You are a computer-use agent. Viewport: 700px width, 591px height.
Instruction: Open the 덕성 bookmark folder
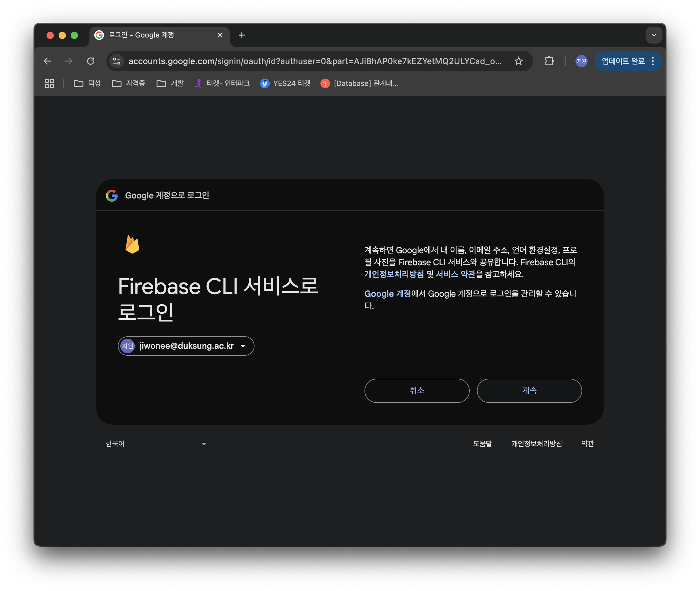pyautogui.click(x=87, y=83)
